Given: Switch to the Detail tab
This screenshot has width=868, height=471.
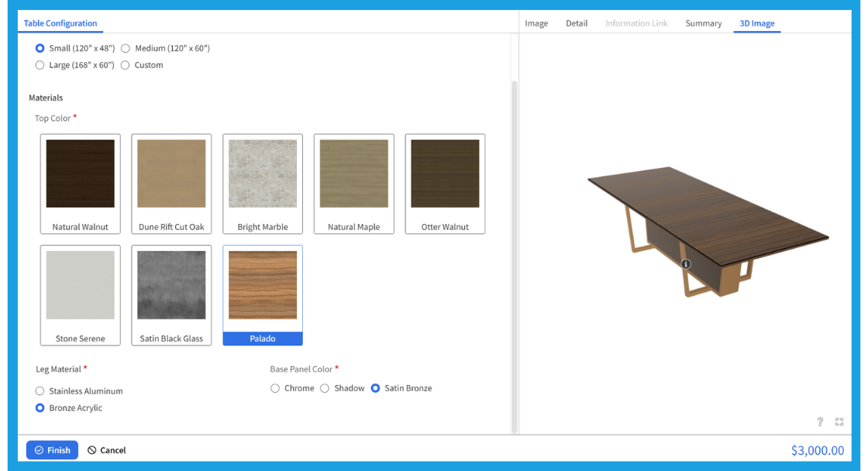Looking at the screenshot, I should tap(577, 23).
